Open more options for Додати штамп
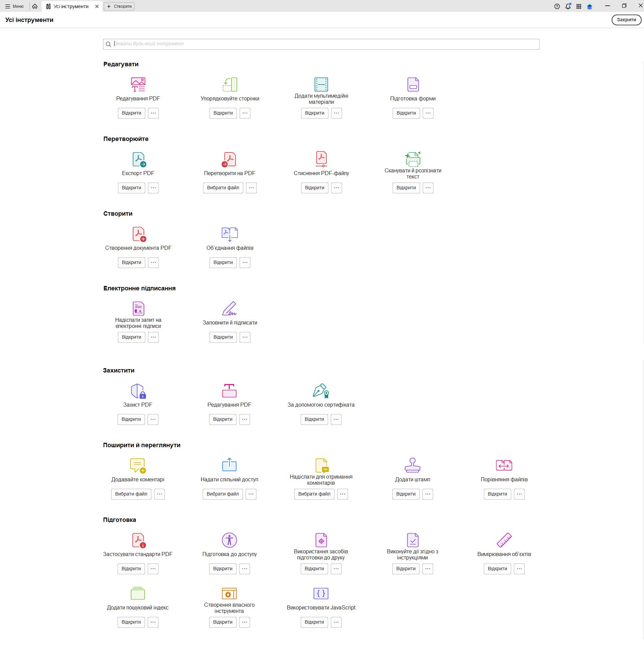 click(x=428, y=494)
